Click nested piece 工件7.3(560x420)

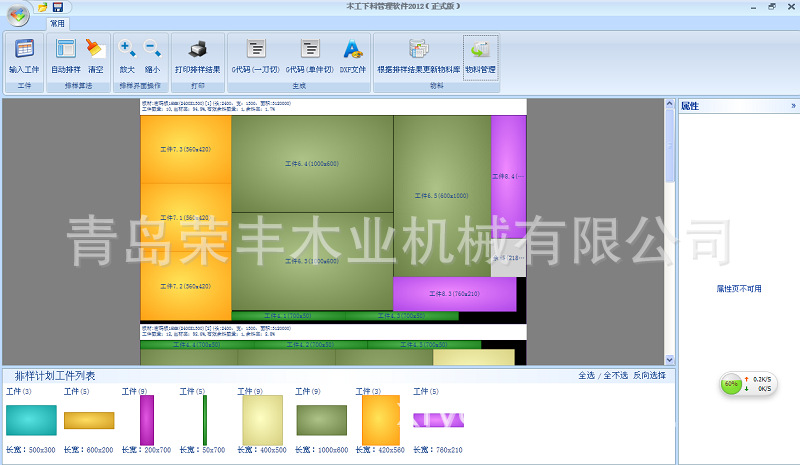(x=185, y=149)
